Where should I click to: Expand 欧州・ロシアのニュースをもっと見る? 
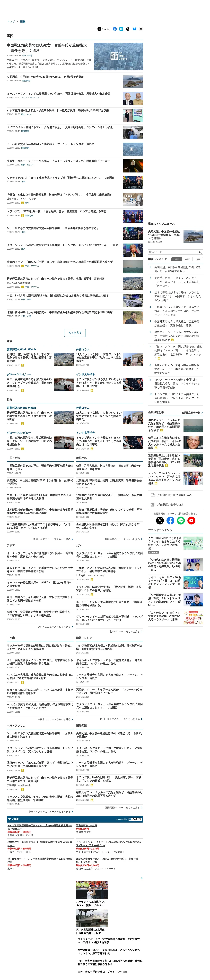coord(122,719)
